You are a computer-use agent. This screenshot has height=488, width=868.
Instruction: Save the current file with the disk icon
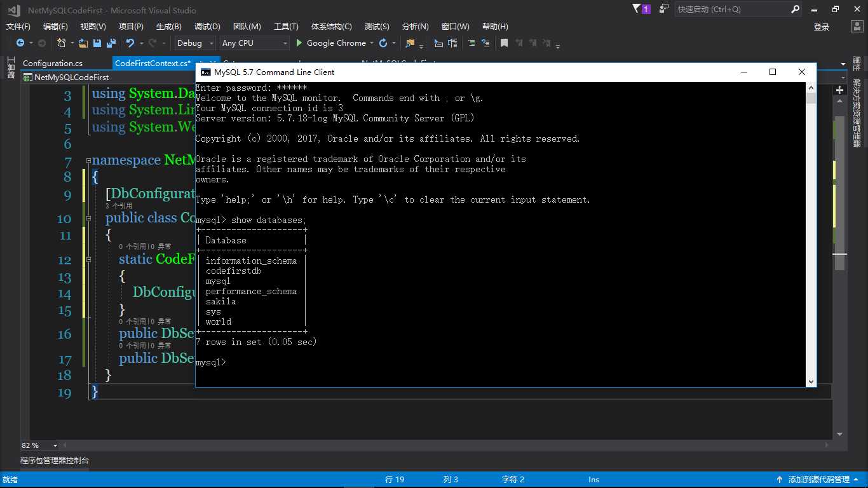point(97,43)
